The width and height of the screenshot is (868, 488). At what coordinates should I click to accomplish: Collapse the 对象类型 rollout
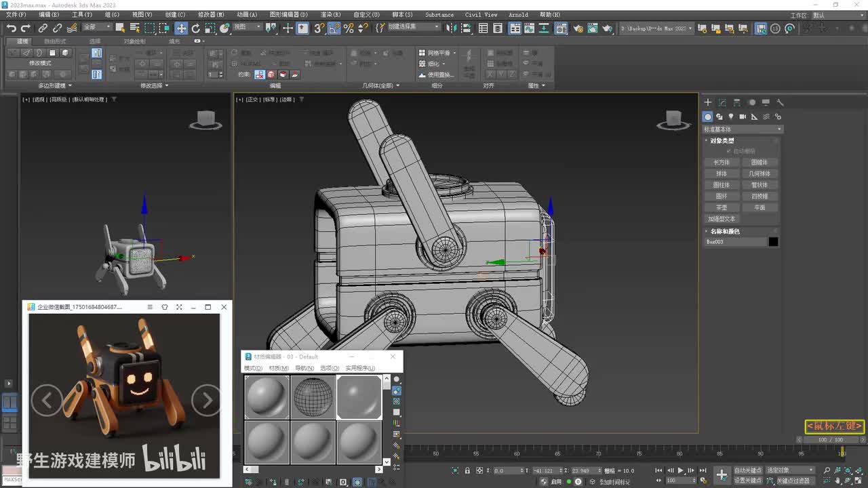[x=722, y=140]
